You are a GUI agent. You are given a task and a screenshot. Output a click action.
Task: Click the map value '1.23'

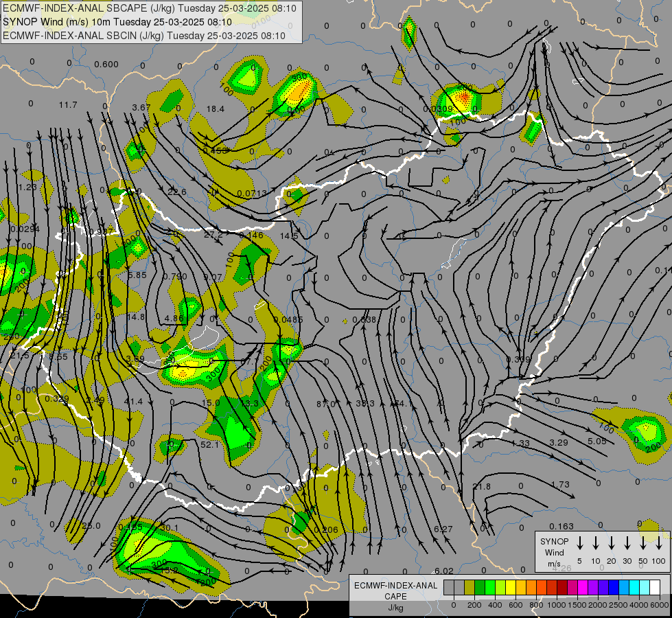point(28,187)
